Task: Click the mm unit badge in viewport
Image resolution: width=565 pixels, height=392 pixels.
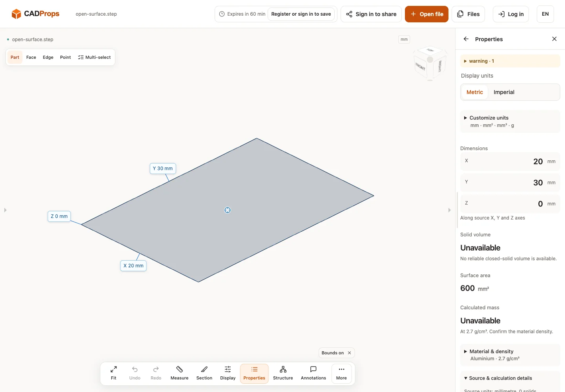Action: [x=404, y=39]
